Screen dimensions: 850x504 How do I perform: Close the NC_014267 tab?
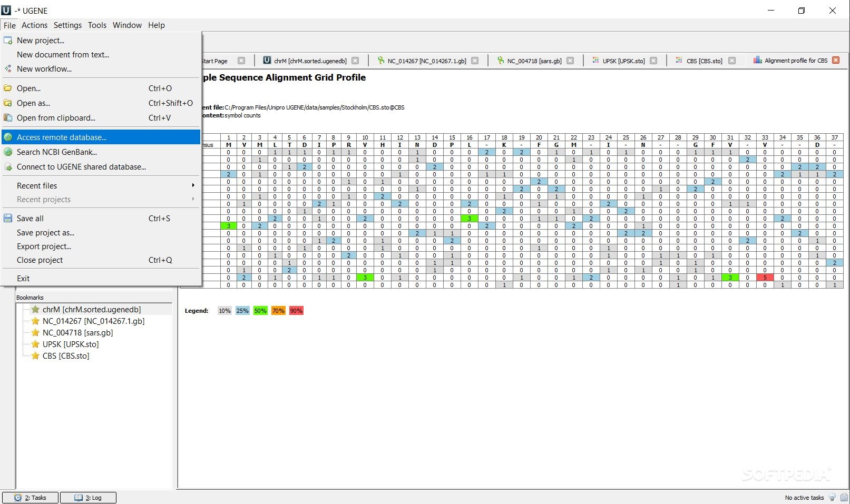click(475, 61)
